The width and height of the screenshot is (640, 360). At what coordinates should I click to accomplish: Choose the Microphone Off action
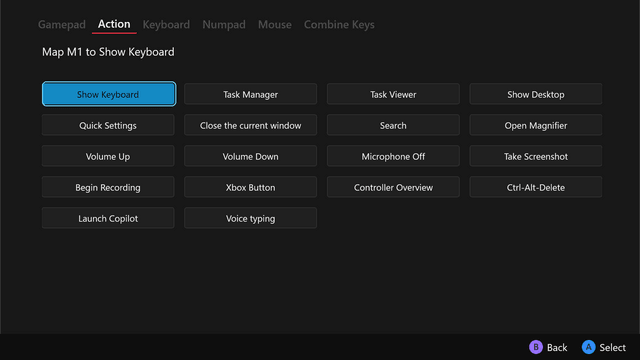click(393, 156)
